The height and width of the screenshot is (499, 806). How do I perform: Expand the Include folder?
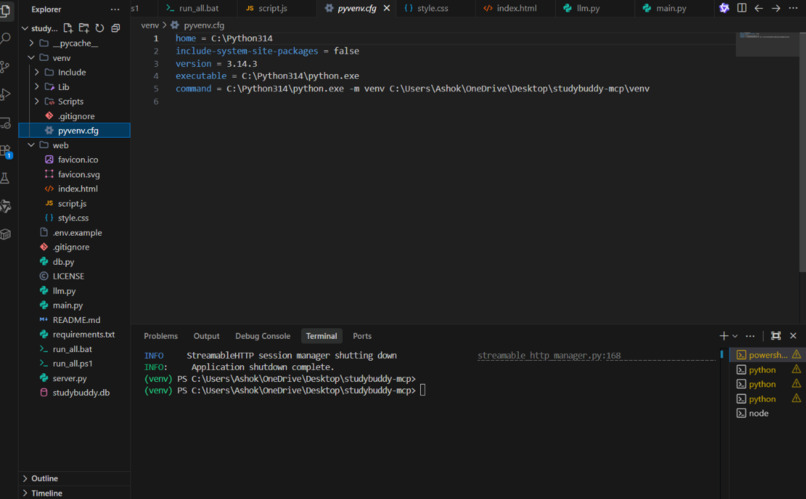[x=36, y=72]
